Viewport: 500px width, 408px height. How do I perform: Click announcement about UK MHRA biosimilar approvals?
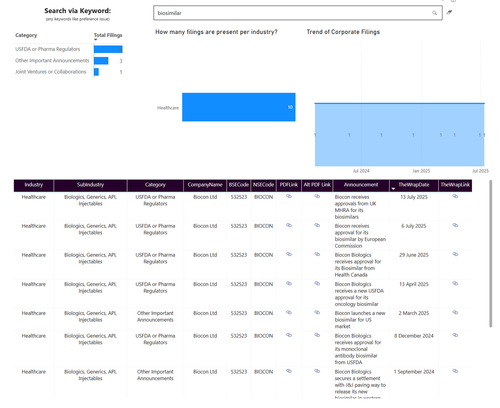pyautogui.click(x=355, y=207)
